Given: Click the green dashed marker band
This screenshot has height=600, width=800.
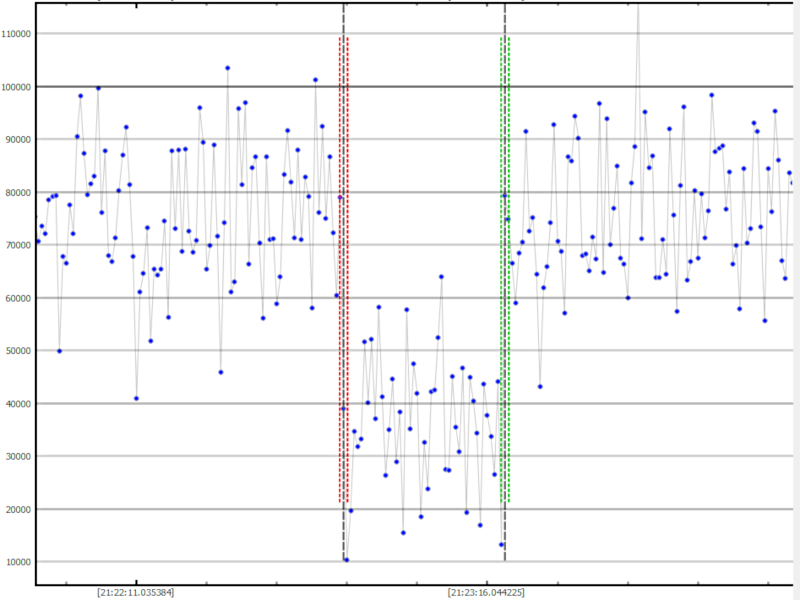Looking at the screenshot, I should coord(505,270).
